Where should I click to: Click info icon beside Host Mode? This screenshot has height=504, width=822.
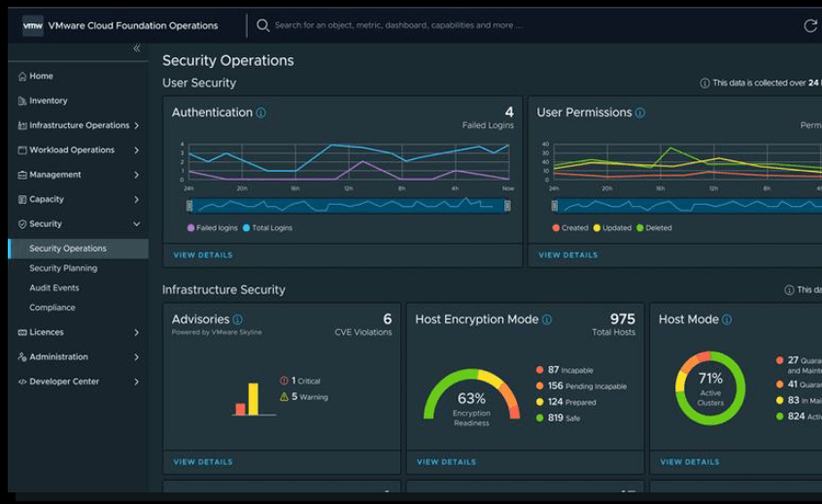727,319
